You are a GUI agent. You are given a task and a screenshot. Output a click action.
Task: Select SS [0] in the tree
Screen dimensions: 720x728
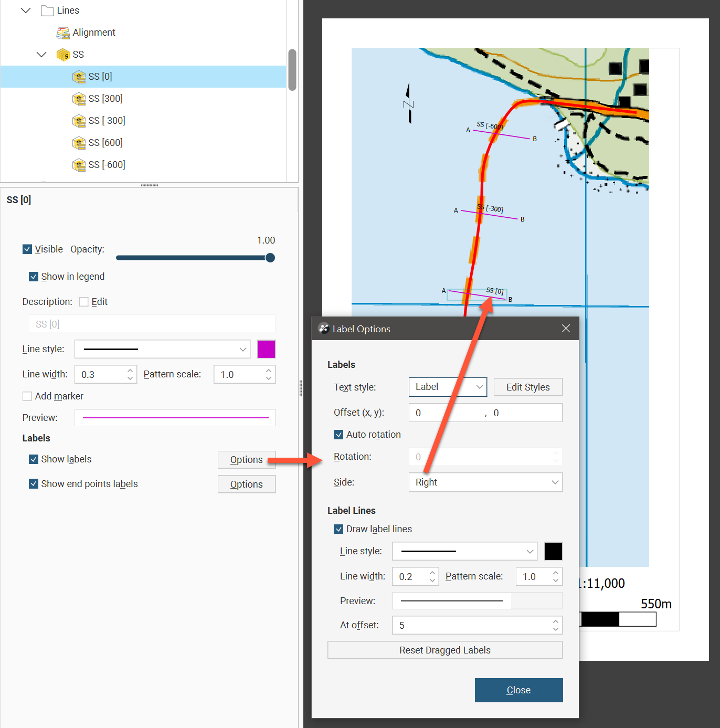pos(100,77)
